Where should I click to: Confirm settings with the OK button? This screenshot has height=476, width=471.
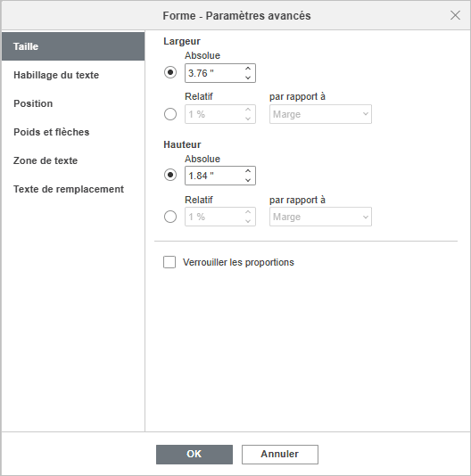(x=194, y=455)
